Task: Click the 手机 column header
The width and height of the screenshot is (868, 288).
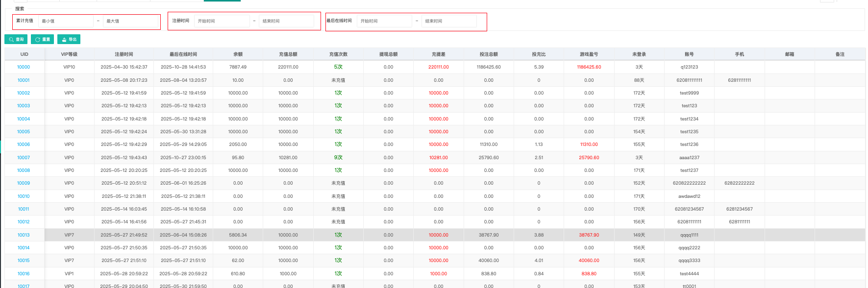Action: [740, 54]
